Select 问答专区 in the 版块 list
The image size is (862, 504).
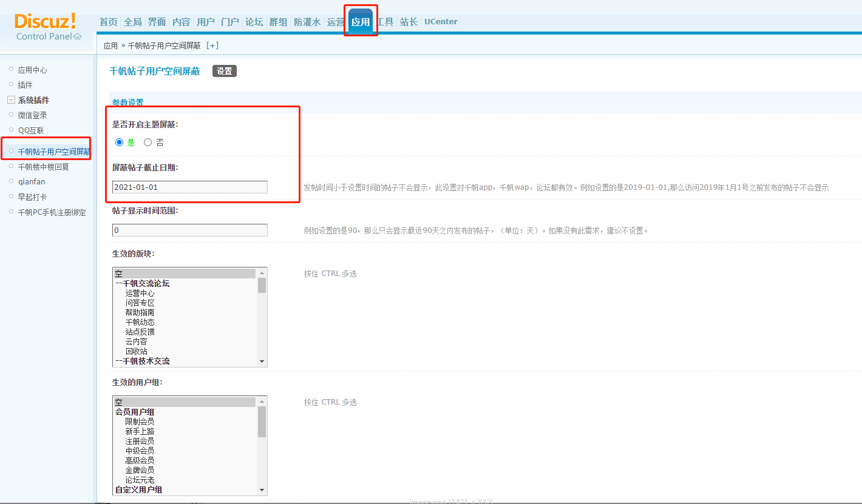[140, 303]
